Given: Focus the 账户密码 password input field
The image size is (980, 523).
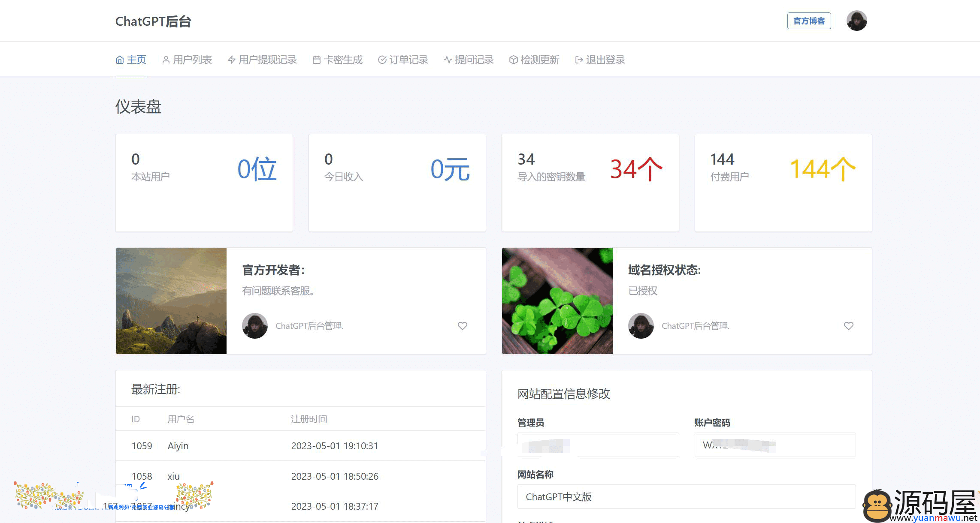Looking at the screenshot, I should tap(775, 445).
